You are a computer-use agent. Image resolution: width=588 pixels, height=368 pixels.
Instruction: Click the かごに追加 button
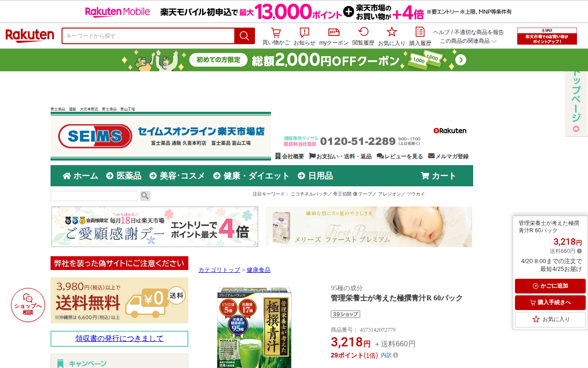click(x=550, y=286)
